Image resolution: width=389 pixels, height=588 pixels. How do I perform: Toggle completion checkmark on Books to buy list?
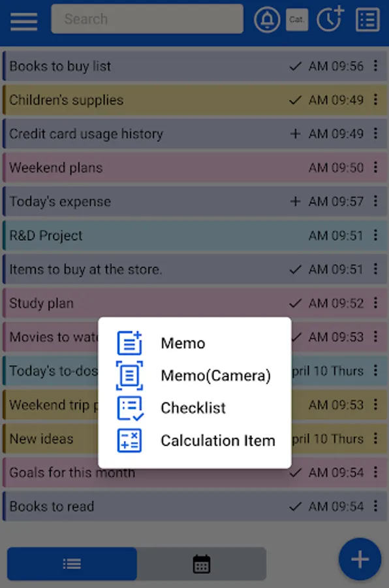click(296, 65)
